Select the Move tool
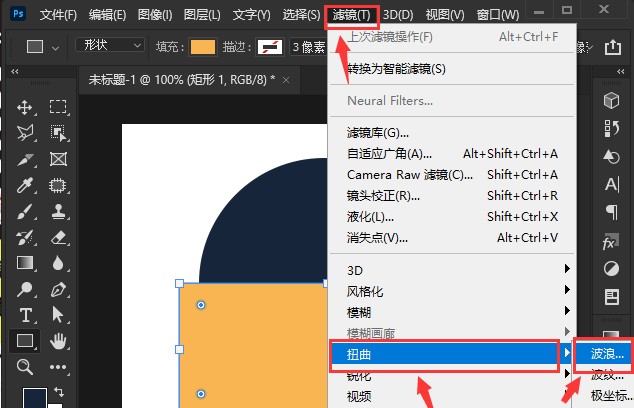 pos(26,107)
